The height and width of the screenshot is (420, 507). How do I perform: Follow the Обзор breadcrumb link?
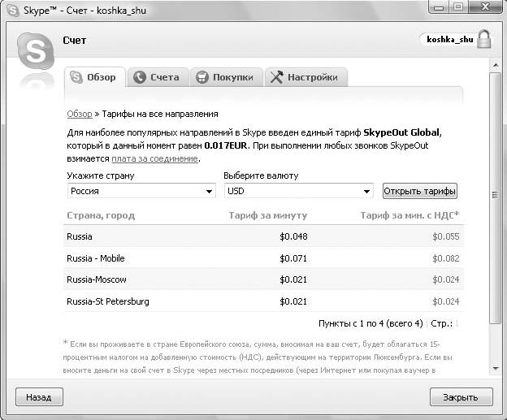click(79, 114)
